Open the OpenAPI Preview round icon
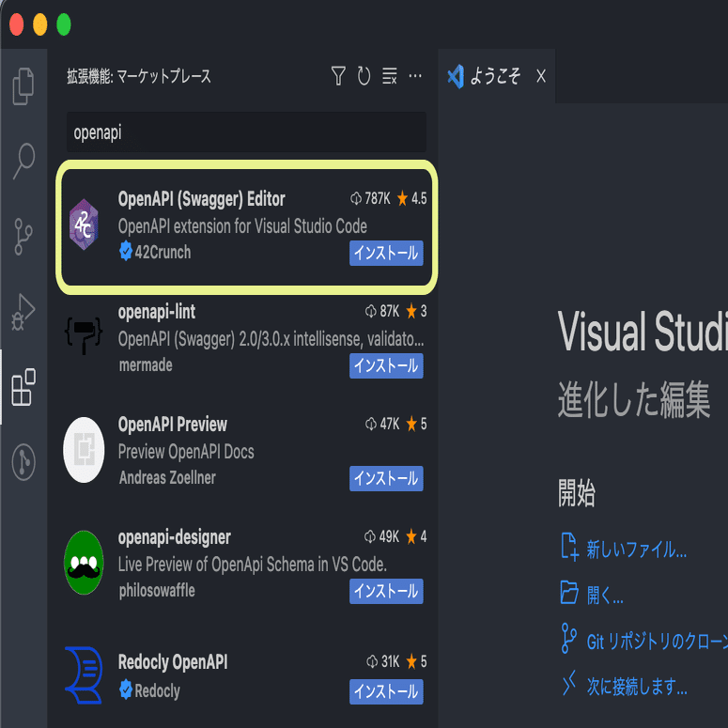Viewport: 728px width, 728px height. tap(84, 450)
